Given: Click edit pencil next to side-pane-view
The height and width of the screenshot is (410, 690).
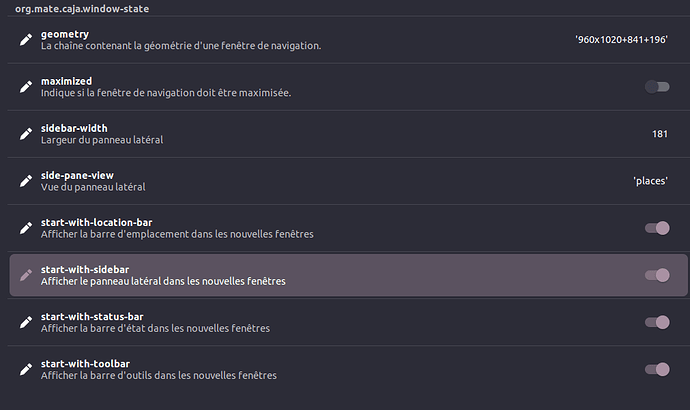Looking at the screenshot, I should (x=26, y=181).
